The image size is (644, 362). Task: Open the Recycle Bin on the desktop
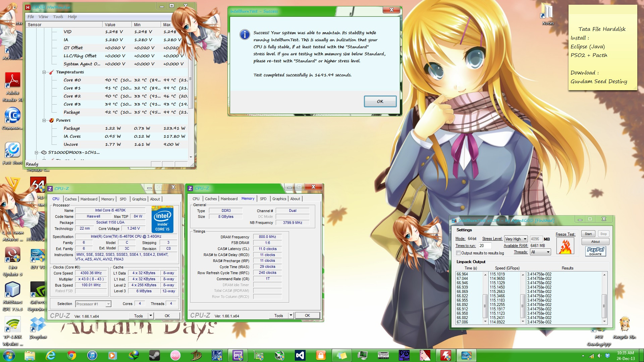(624, 328)
